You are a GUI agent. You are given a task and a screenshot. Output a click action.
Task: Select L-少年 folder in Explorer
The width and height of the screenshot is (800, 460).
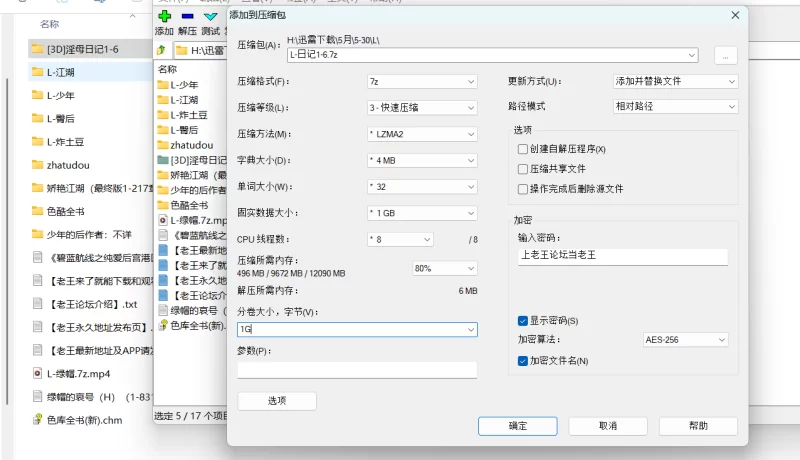click(91, 95)
